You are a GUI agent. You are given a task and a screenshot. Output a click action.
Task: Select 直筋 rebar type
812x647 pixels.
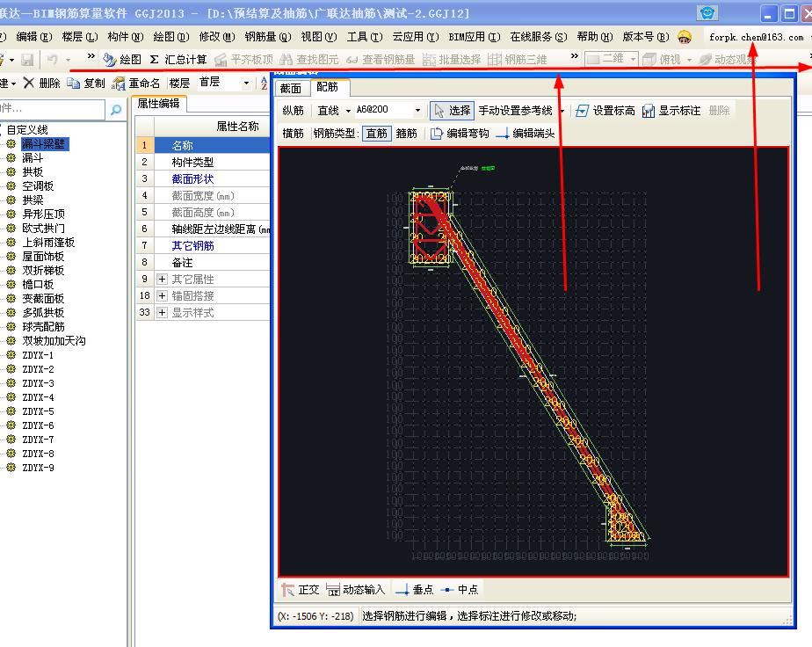pyautogui.click(x=376, y=134)
